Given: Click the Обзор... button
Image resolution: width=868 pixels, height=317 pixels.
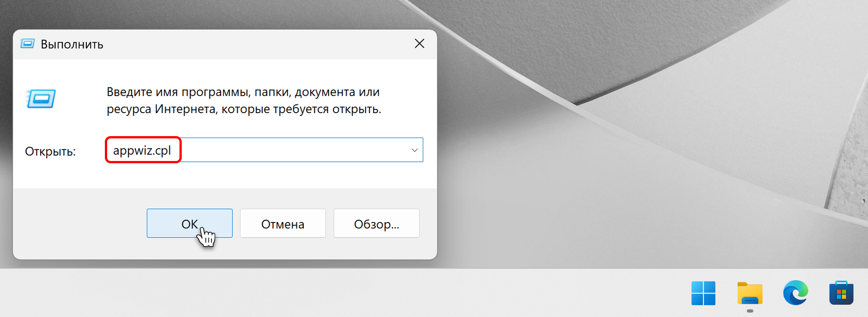Looking at the screenshot, I should (376, 223).
